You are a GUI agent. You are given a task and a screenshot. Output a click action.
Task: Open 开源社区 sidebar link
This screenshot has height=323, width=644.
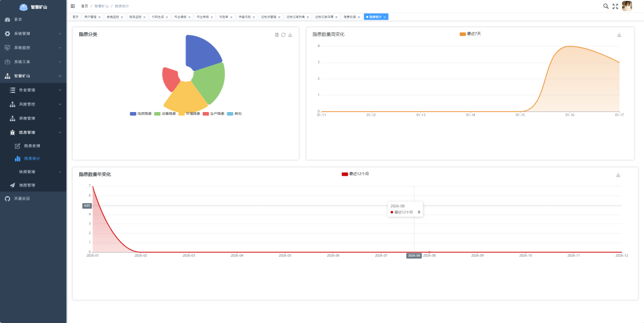33,198
